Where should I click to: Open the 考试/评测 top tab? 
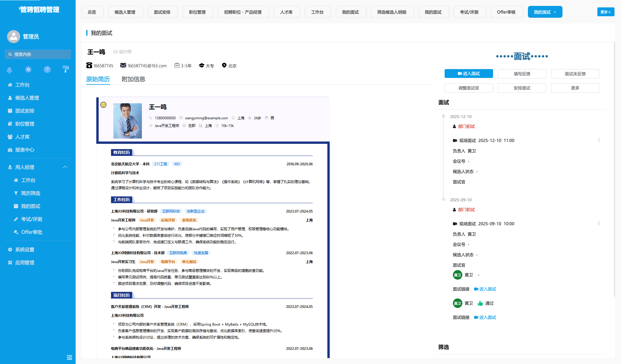click(469, 12)
